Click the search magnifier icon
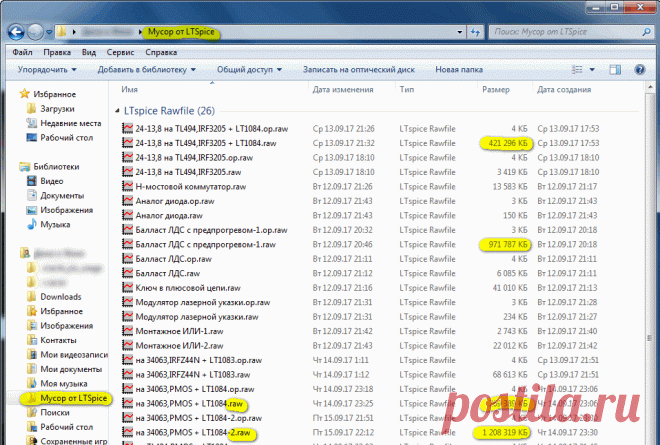The width and height of the screenshot is (660, 445). pyautogui.click(x=647, y=32)
